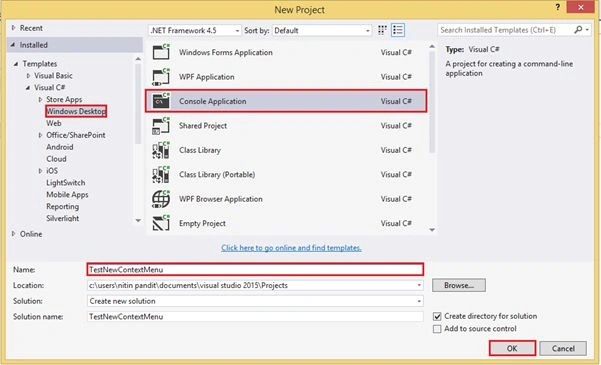601x365 pixels.
Task: Click the WPF Browser Application globe icon
Action: click(x=161, y=199)
